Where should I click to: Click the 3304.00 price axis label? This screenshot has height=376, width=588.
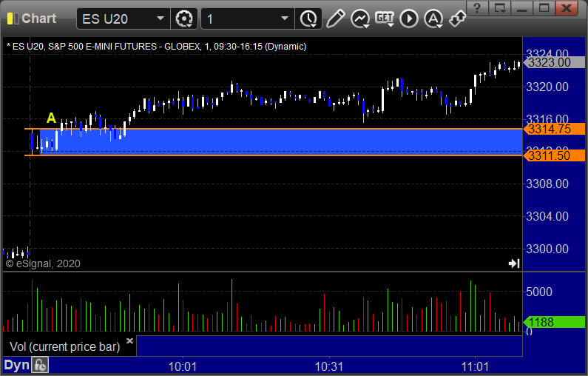[x=547, y=217]
